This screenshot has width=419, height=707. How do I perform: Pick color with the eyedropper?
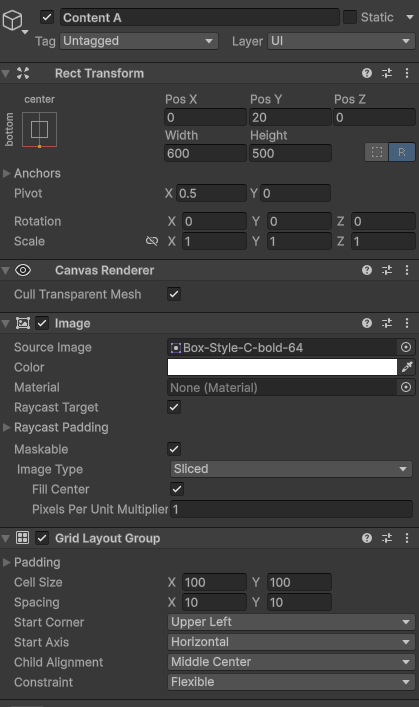point(407,367)
